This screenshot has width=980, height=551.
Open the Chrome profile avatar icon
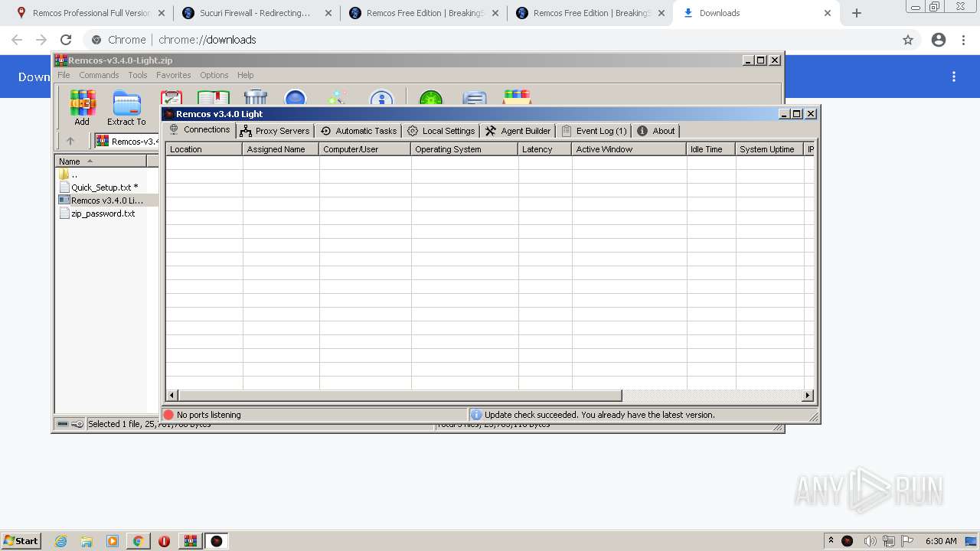click(x=939, y=40)
